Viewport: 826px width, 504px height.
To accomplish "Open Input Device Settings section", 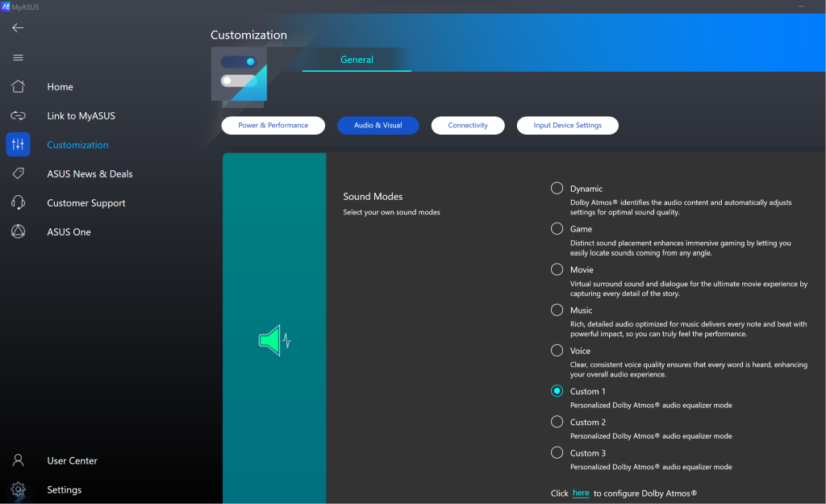I will (x=567, y=126).
